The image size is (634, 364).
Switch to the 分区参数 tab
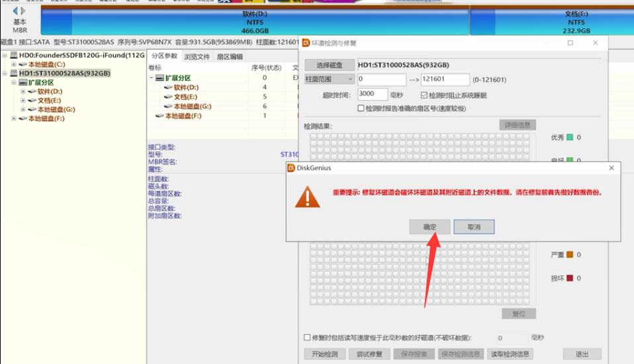coord(164,56)
